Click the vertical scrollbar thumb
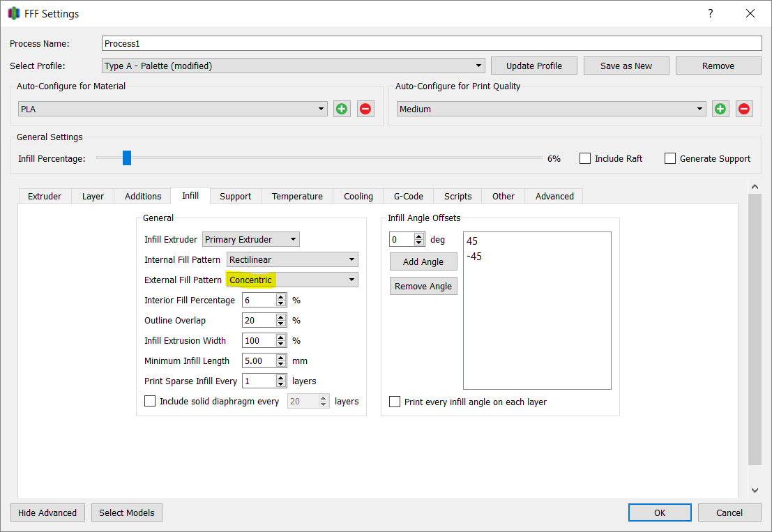The height and width of the screenshot is (532, 772). pyautogui.click(x=755, y=329)
